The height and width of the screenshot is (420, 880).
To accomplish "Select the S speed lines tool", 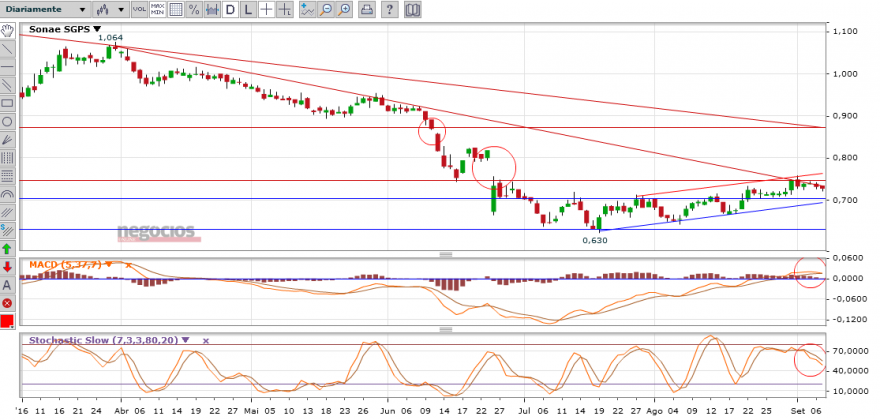I will 7,230.
